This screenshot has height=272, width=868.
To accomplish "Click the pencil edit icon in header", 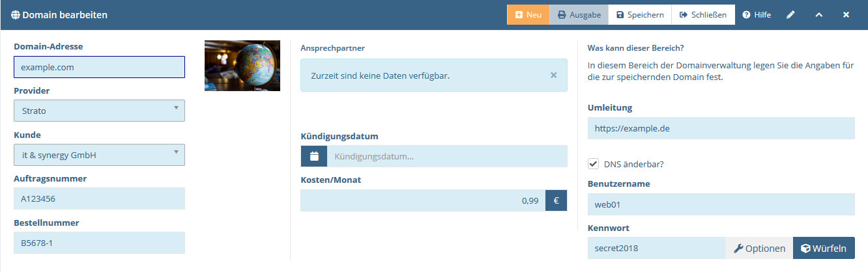I will click(x=790, y=14).
